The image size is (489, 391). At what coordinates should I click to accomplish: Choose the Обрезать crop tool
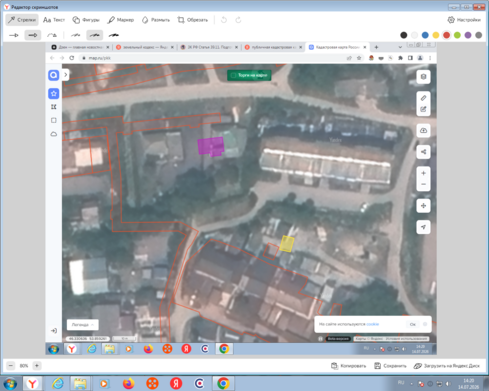[x=193, y=20]
